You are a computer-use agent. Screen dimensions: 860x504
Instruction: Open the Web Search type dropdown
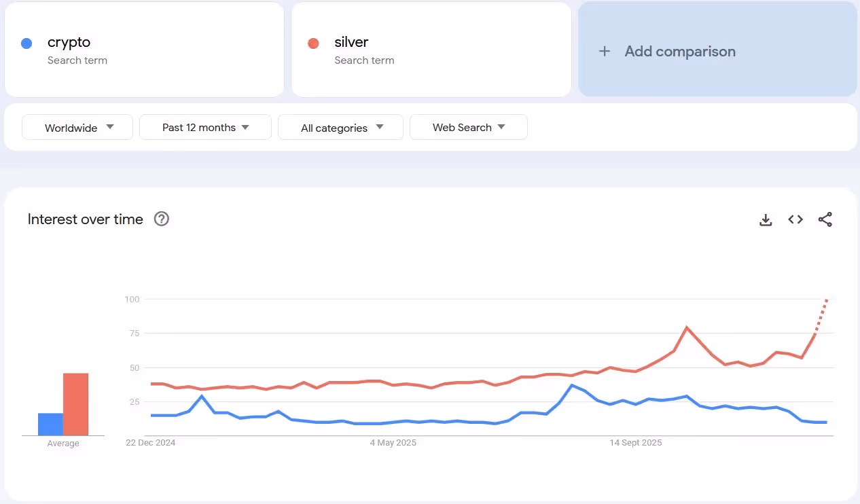tap(468, 127)
